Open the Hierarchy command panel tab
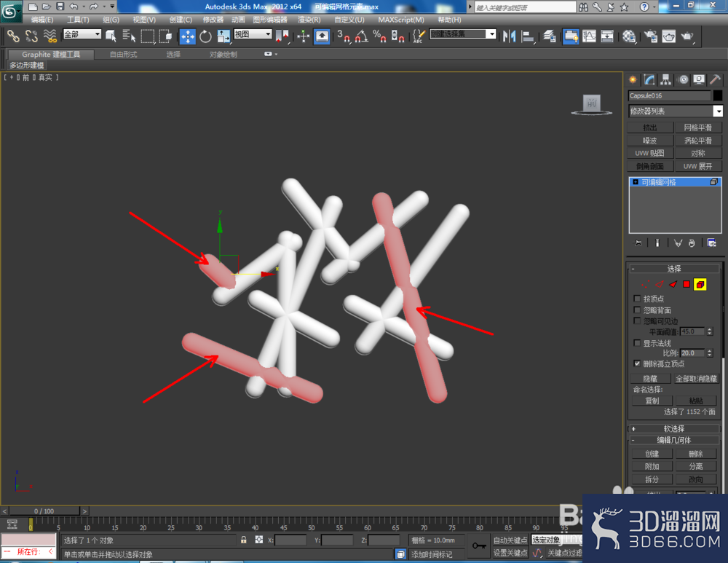This screenshot has width=728, height=563. click(x=666, y=80)
